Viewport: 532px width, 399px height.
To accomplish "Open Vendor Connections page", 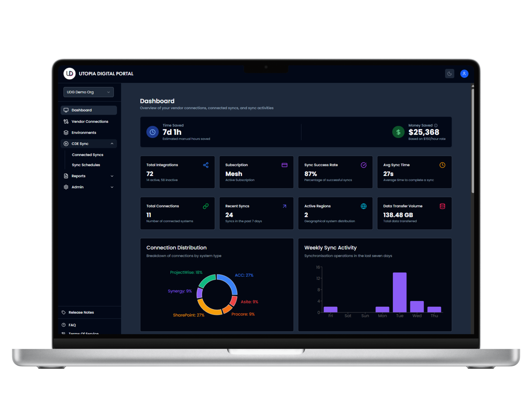I will click(x=89, y=121).
